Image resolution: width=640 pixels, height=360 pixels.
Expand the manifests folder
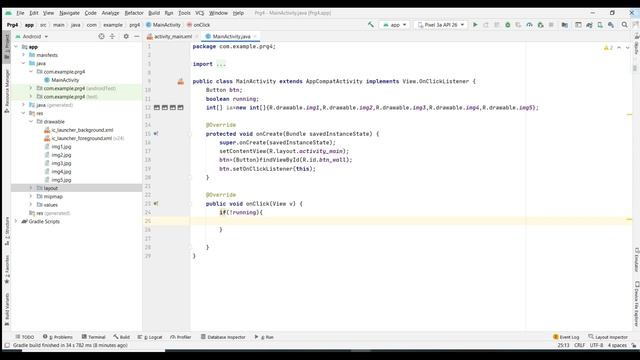click(x=23, y=55)
